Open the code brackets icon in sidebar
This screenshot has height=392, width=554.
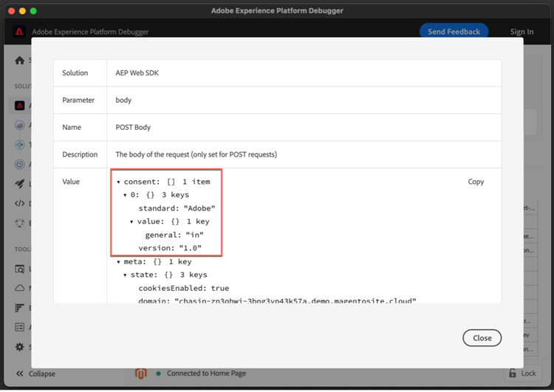pos(19,204)
